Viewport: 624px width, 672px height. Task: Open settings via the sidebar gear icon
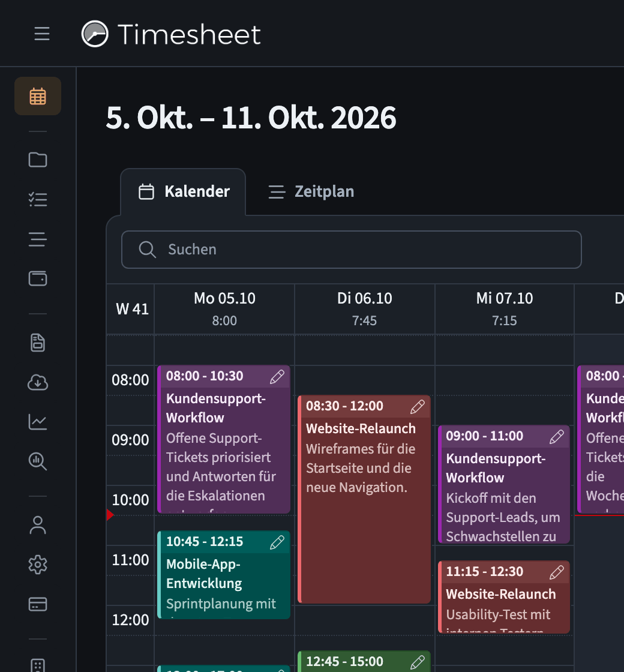tap(38, 565)
